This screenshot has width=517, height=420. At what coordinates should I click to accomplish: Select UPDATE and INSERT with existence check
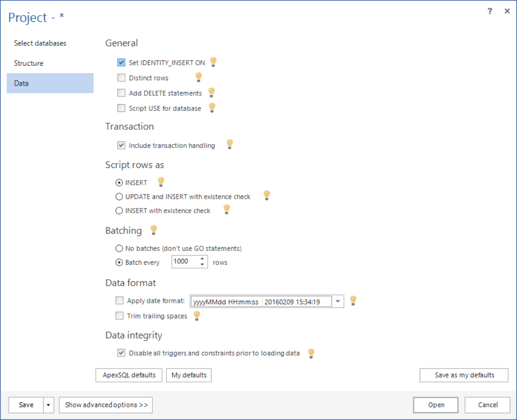[119, 197]
